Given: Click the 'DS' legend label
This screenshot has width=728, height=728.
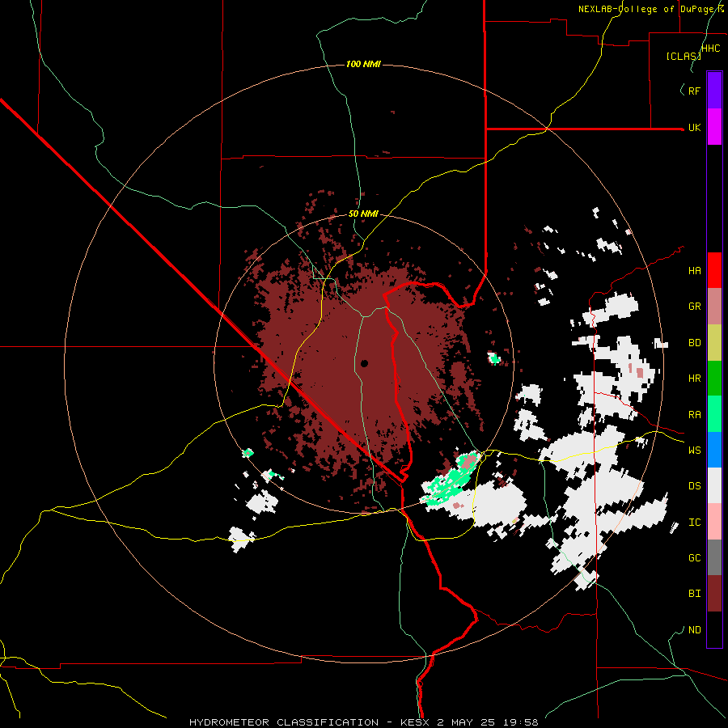Looking at the screenshot, I should point(694,486).
